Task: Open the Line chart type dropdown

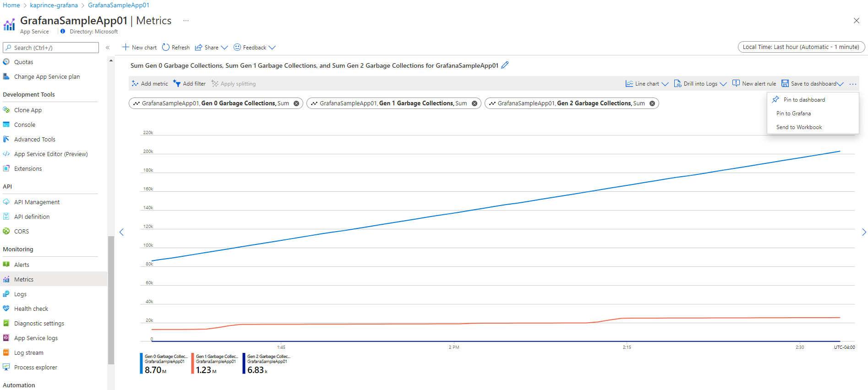Action: 647,84
